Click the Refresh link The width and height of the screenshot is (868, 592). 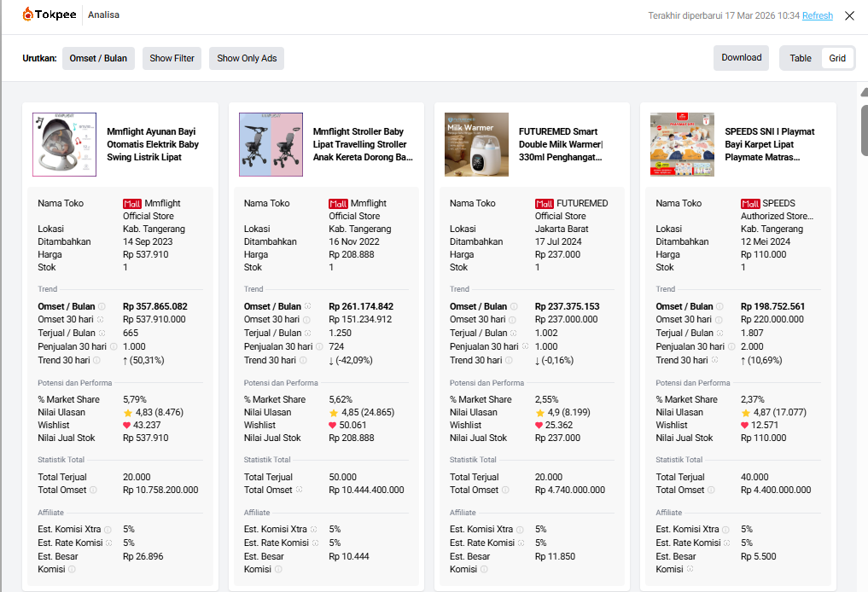point(817,15)
